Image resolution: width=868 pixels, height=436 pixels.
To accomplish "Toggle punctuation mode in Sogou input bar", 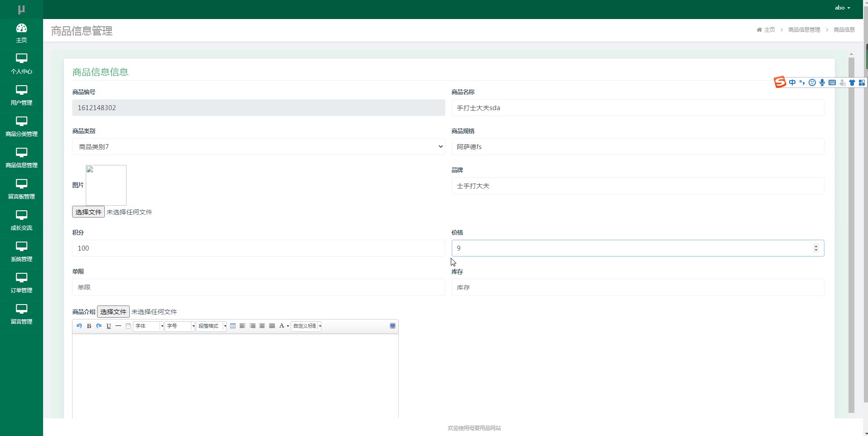I will point(802,82).
